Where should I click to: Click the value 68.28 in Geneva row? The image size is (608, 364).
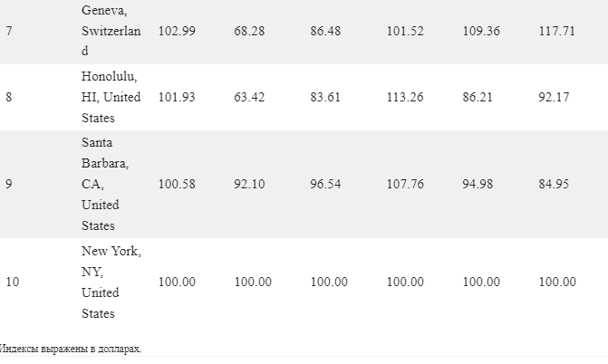(249, 31)
